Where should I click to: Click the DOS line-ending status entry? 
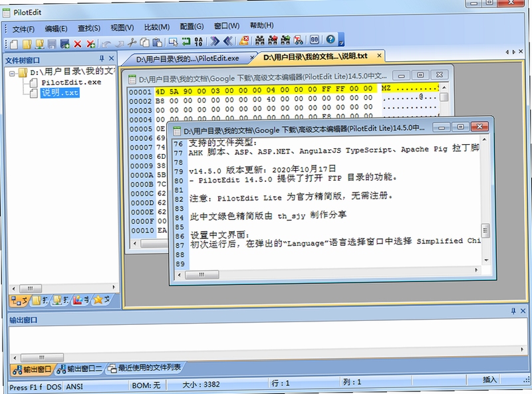click(54, 387)
